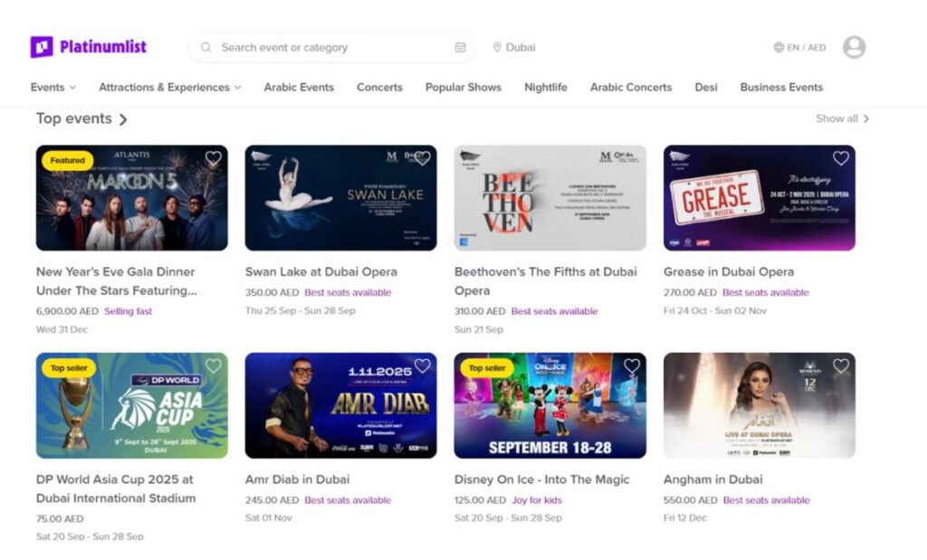This screenshot has width=927, height=560.
Task: Open the Desi category
Action: point(706,87)
